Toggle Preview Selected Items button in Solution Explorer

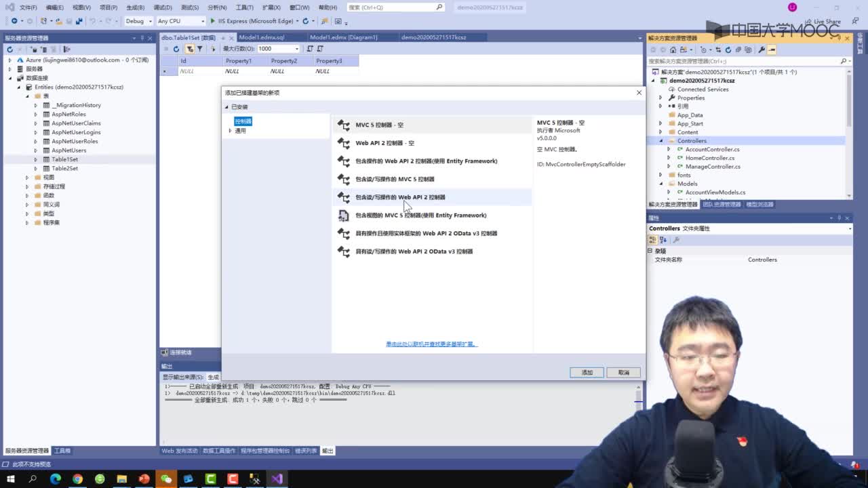pyautogui.click(x=772, y=49)
